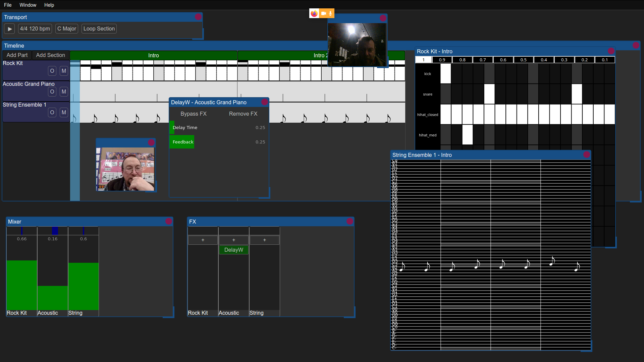
Task: Add another FX to Acoustic channel
Action: [234, 240]
